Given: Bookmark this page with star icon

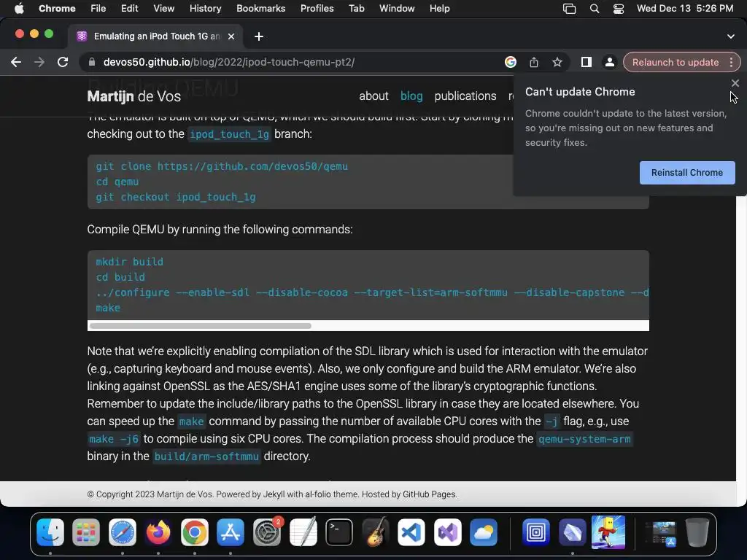Looking at the screenshot, I should tap(557, 62).
